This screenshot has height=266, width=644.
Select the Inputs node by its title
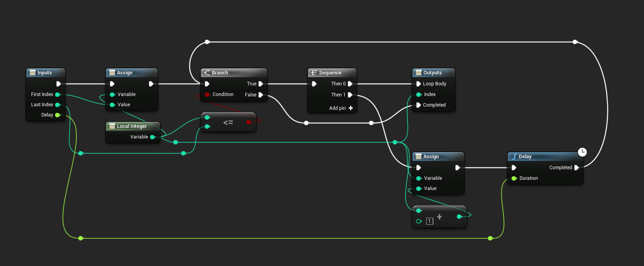pyautogui.click(x=45, y=73)
